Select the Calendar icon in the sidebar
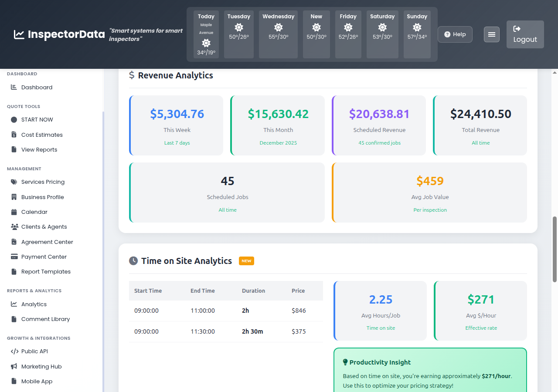The height and width of the screenshot is (392, 558). (14, 212)
